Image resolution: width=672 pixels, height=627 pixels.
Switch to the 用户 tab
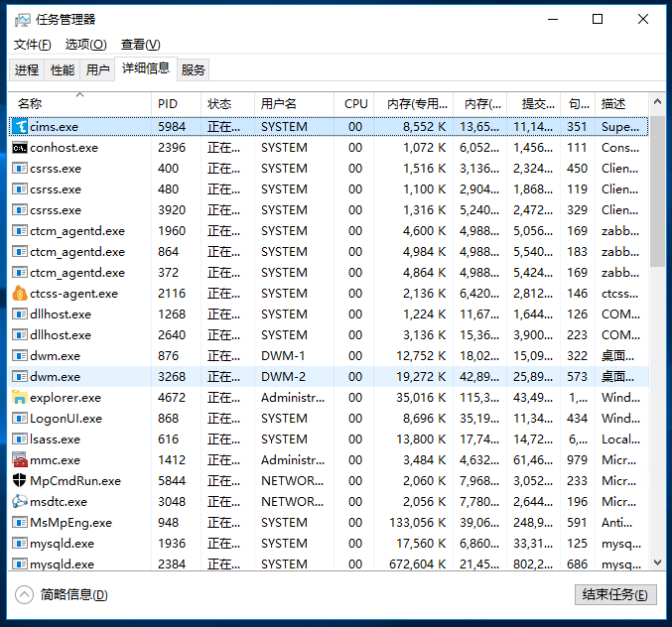point(97,69)
